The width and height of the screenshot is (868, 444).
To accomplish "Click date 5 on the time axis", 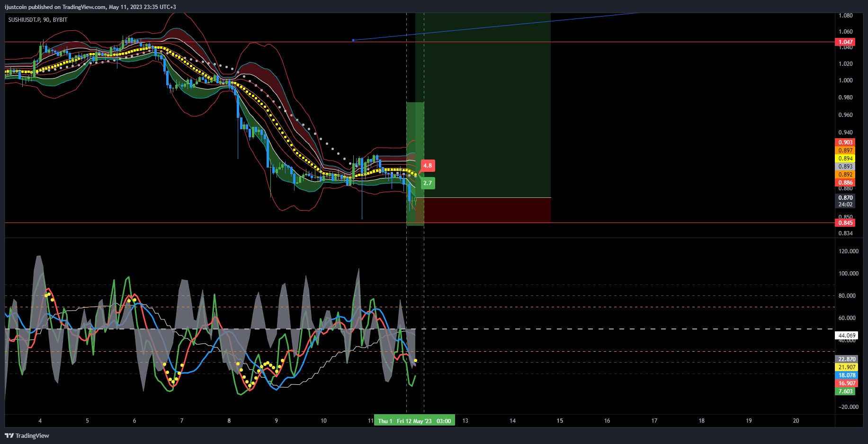I will (x=87, y=421).
